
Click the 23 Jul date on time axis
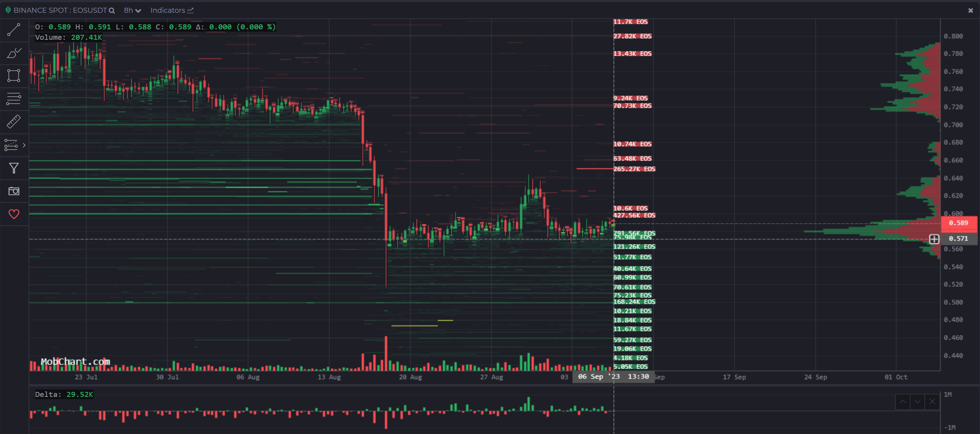coord(86,377)
